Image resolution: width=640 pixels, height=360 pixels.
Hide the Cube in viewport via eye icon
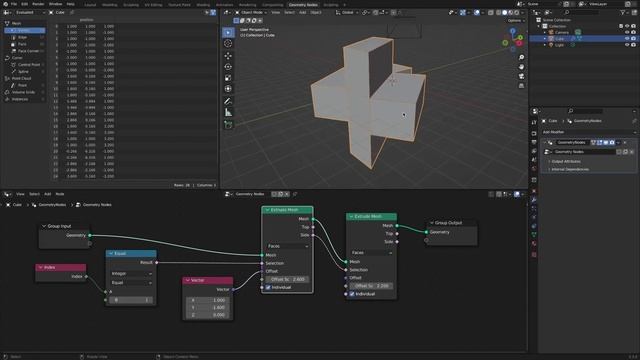point(627,38)
